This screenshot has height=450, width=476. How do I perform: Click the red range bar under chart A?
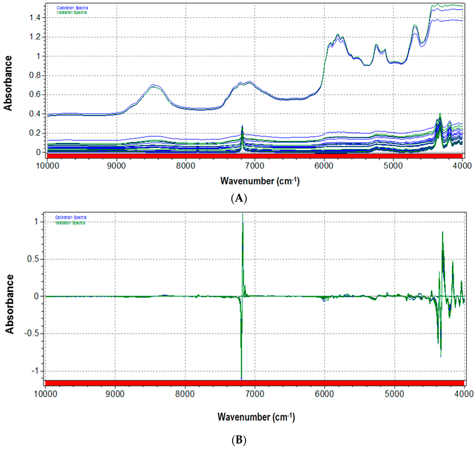tap(254, 156)
